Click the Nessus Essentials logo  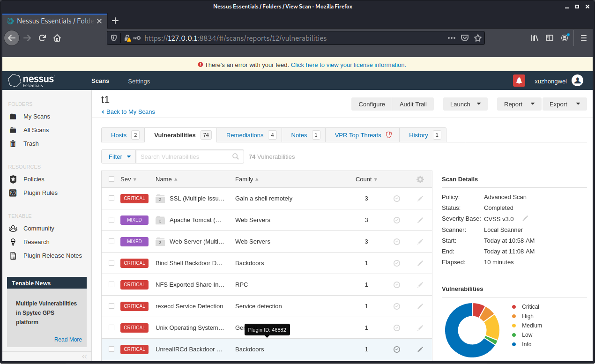(31, 81)
